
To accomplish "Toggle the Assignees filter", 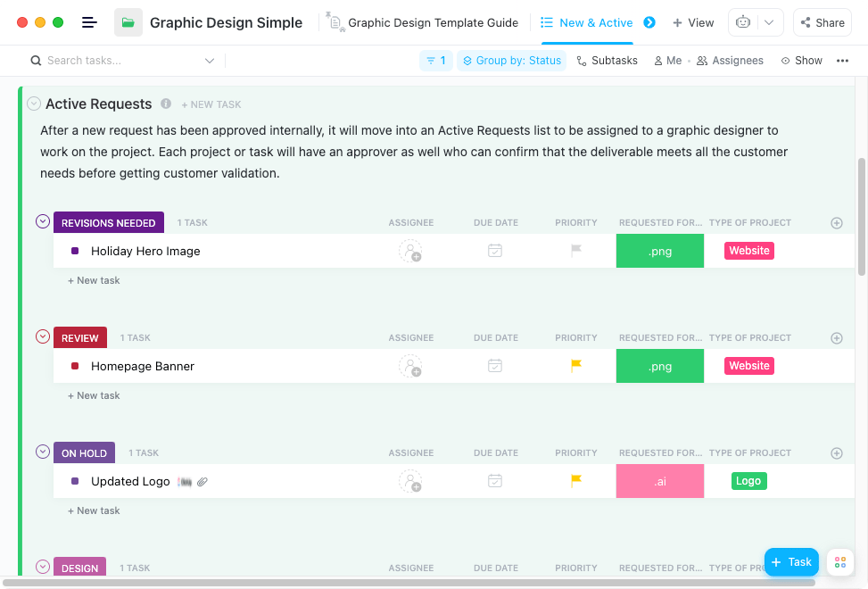I will click(730, 61).
